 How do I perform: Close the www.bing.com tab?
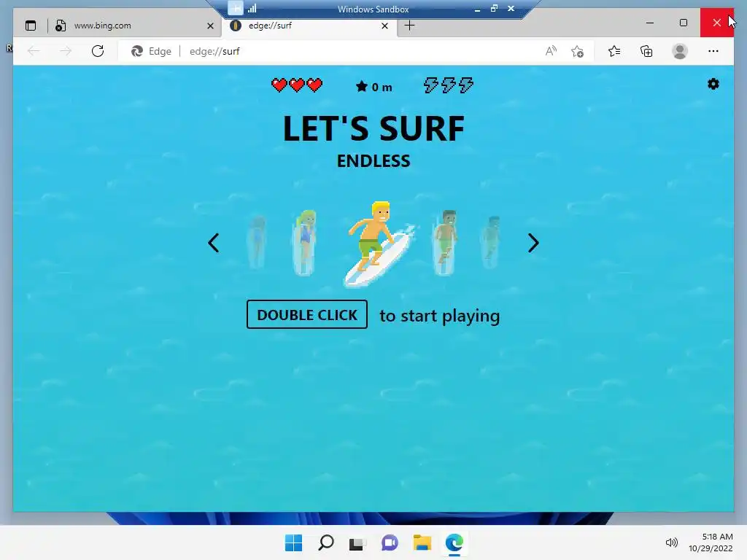pos(210,26)
